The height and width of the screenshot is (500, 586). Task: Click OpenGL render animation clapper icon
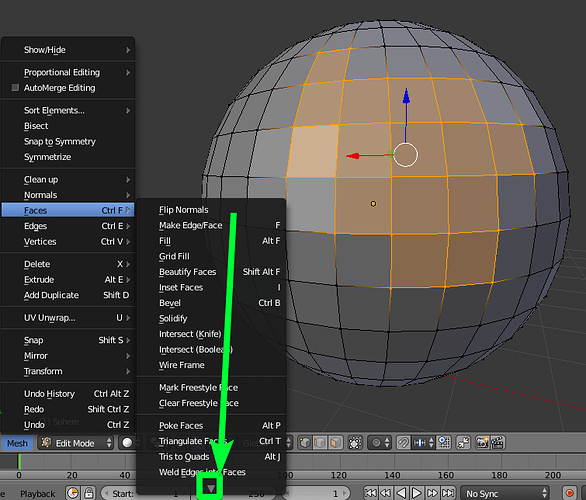(x=497, y=443)
